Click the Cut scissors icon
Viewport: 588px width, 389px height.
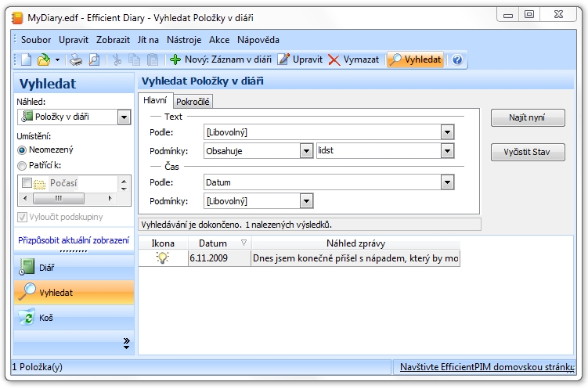[x=117, y=59]
